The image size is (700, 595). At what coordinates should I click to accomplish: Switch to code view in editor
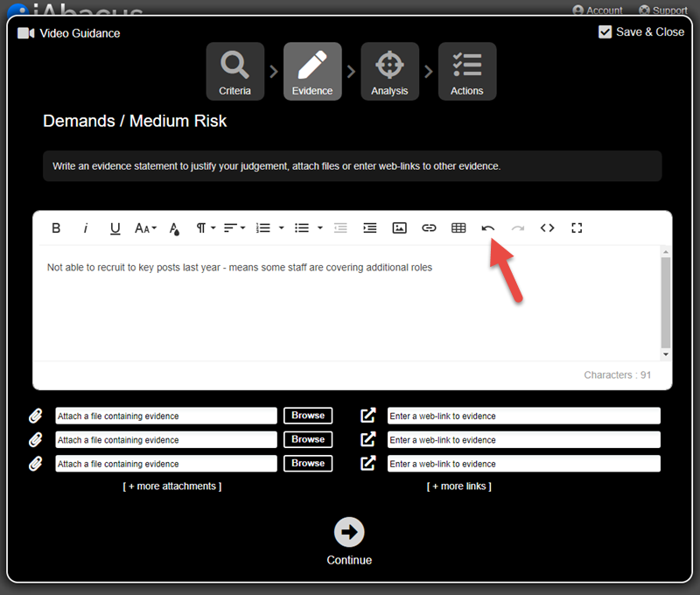coord(548,228)
